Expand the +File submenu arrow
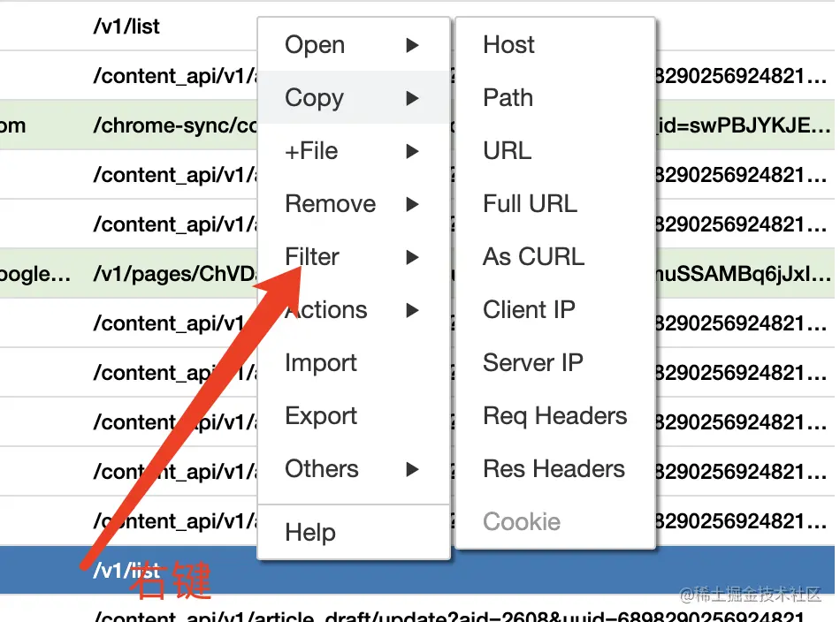The height and width of the screenshot is (622, 840). 412,151
